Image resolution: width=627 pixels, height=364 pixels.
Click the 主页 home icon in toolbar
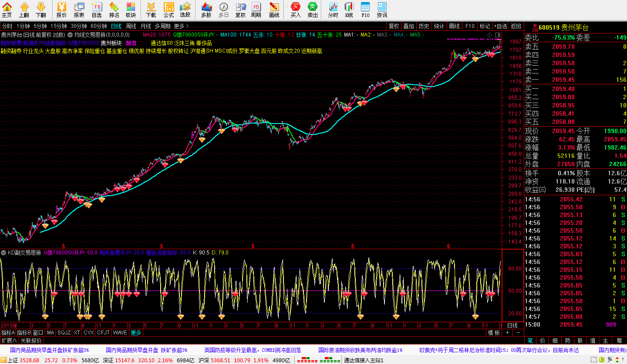7,10
